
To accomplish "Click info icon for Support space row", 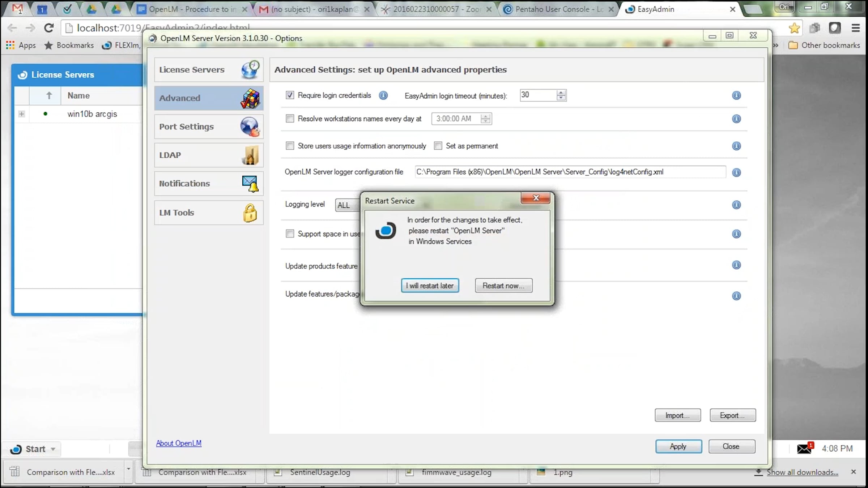I will [x=736, y=234].
